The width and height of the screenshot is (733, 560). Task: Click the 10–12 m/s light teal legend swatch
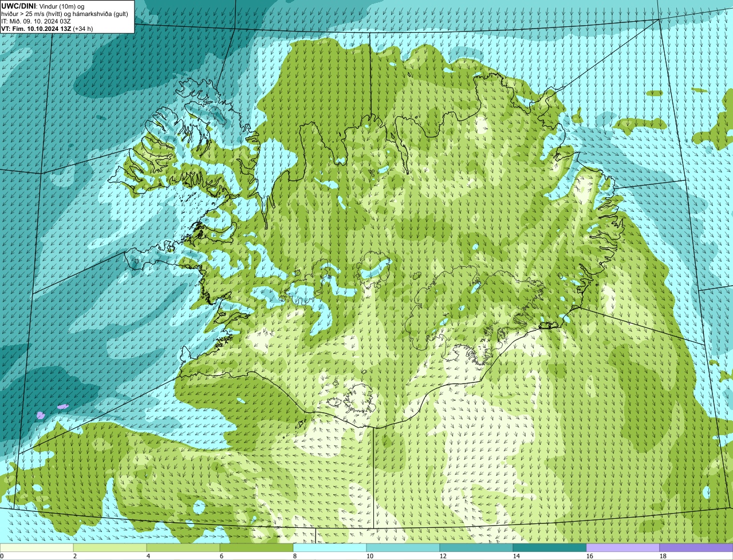403,548
